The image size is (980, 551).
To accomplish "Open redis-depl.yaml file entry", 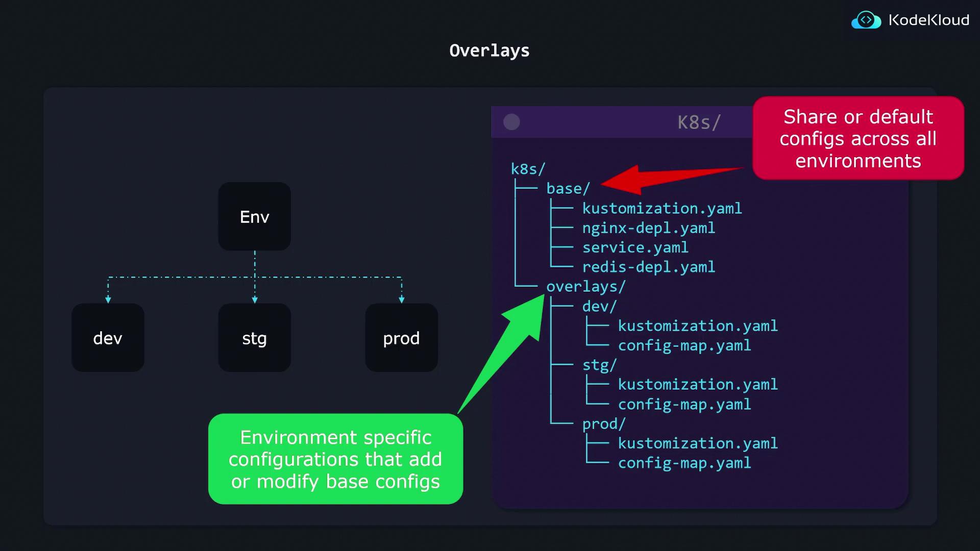I will click(x=648, y=267).
